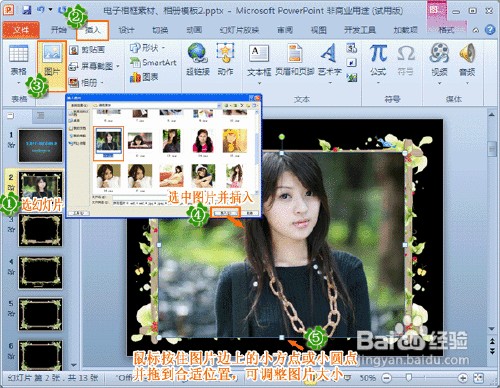The width and height of the screenshot is (500, 388).
Task: Expand the 艺术字 WordArt dropdown arrow
Action: [x=329, y=83]
